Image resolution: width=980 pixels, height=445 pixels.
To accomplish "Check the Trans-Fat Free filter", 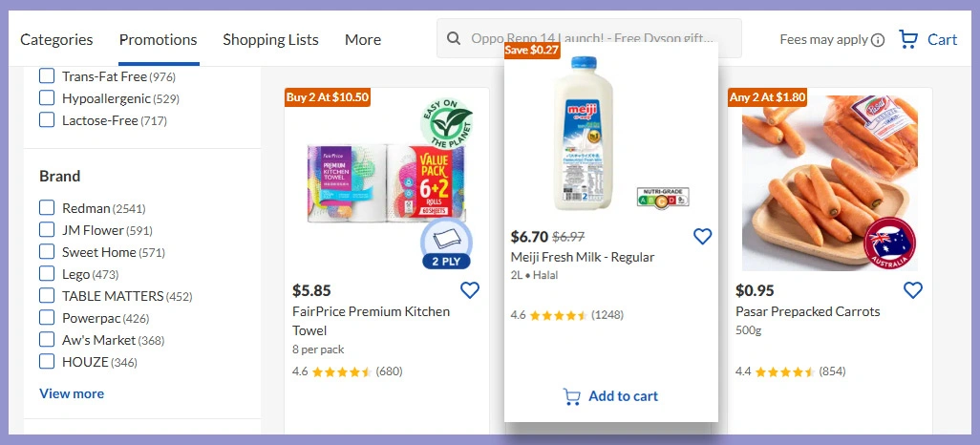I will [x=47, y=76].
